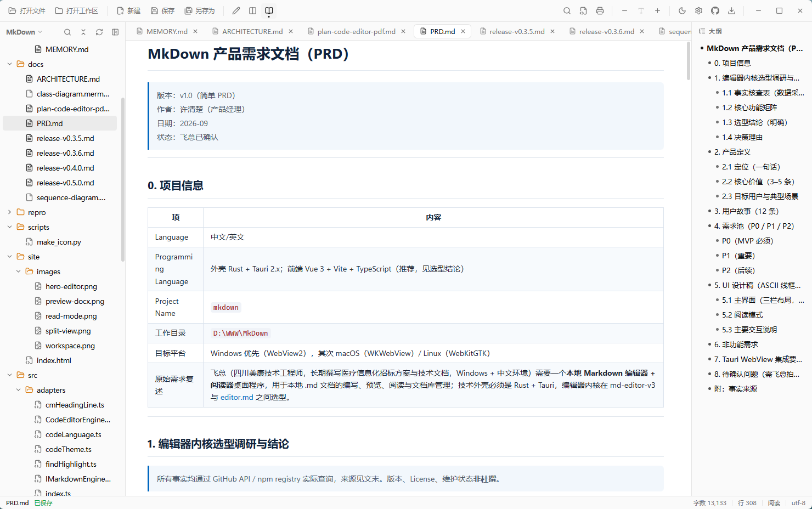Increase font size with plus icon

657,10
